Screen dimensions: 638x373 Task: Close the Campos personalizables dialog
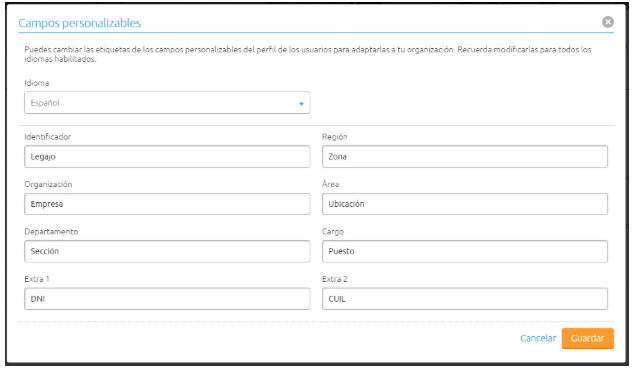point(607,22)
